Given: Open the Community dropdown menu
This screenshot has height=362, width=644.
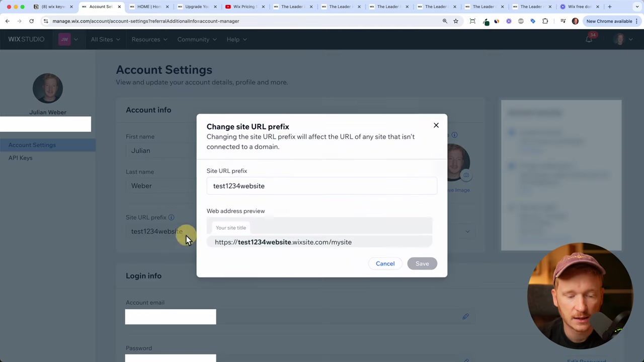Looking at the screenshot, I should point(197,39).
